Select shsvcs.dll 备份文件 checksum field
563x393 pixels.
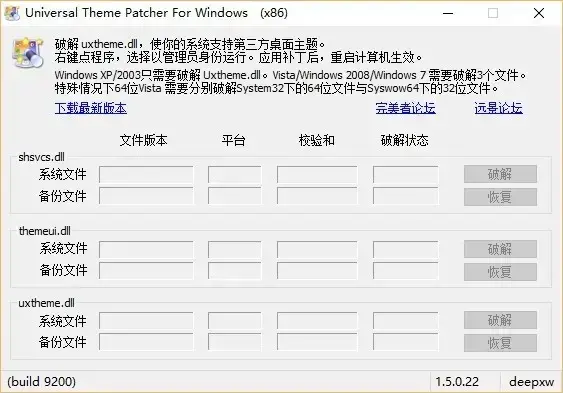point(317,196)
